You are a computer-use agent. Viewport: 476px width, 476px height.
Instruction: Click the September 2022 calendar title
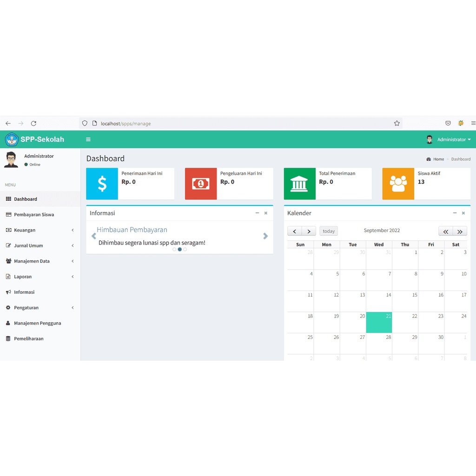point(382,231)
